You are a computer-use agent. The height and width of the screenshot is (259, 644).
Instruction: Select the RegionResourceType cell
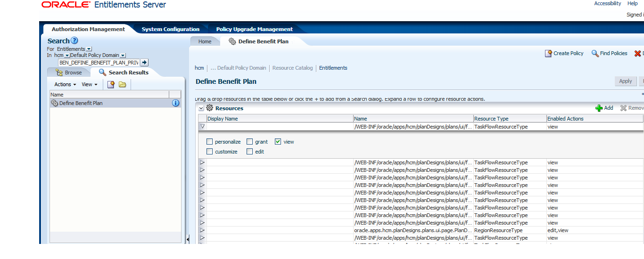(x=510, y=230)
